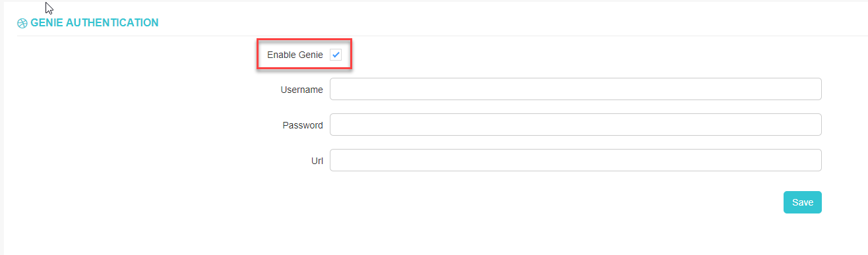Click the Genie Authentication globe icon
Viewport: 868px width, 255px height.
tap(22, 23)
